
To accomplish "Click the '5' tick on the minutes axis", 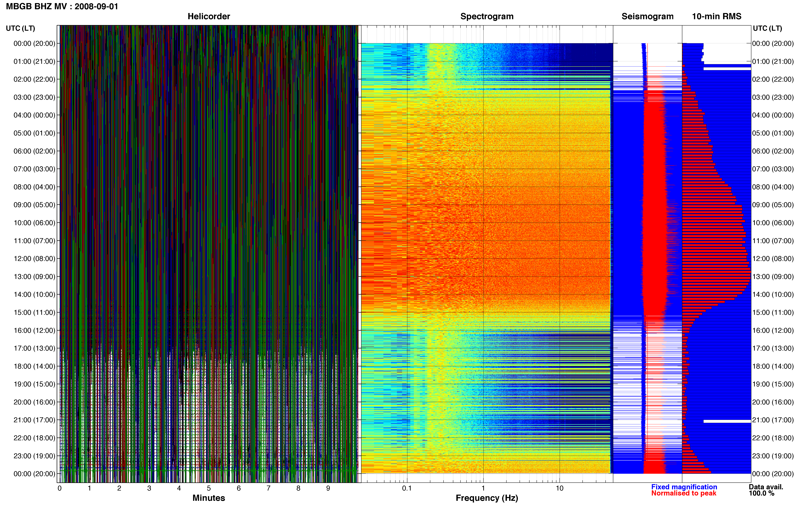I will [209, 488].
